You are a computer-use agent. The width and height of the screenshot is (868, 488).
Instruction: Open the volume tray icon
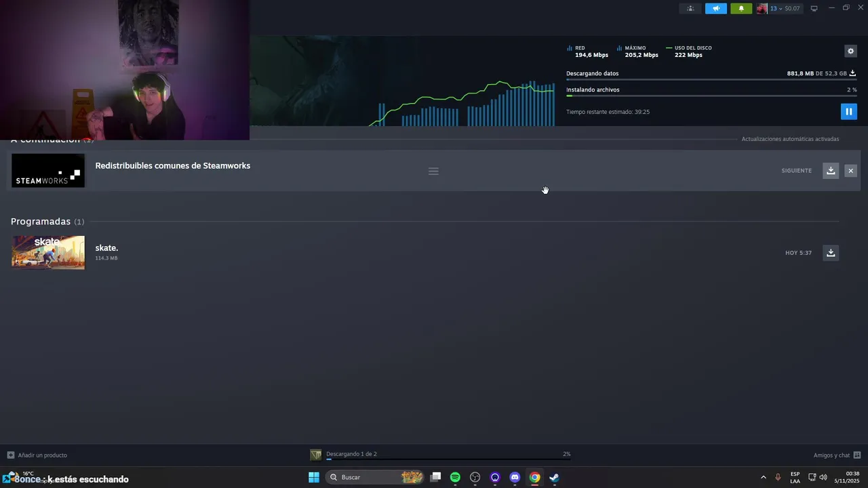tap(823, 477)
